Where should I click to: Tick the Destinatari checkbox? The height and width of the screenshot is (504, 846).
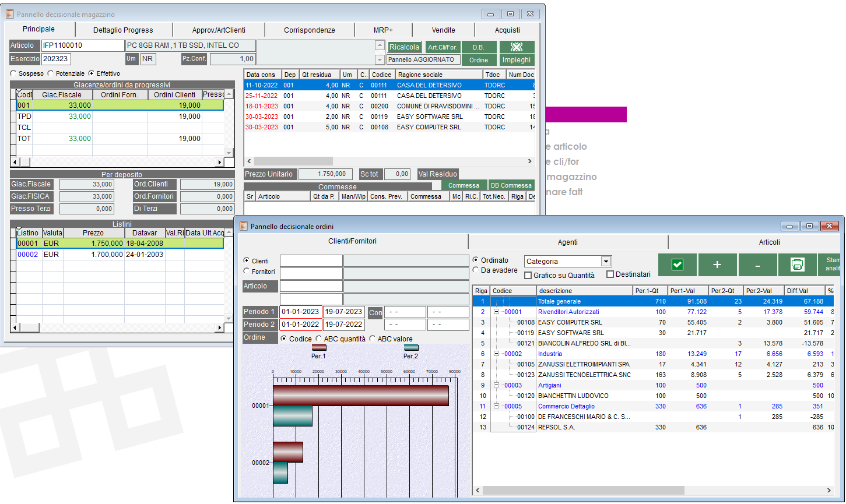[x=610, y=274]
